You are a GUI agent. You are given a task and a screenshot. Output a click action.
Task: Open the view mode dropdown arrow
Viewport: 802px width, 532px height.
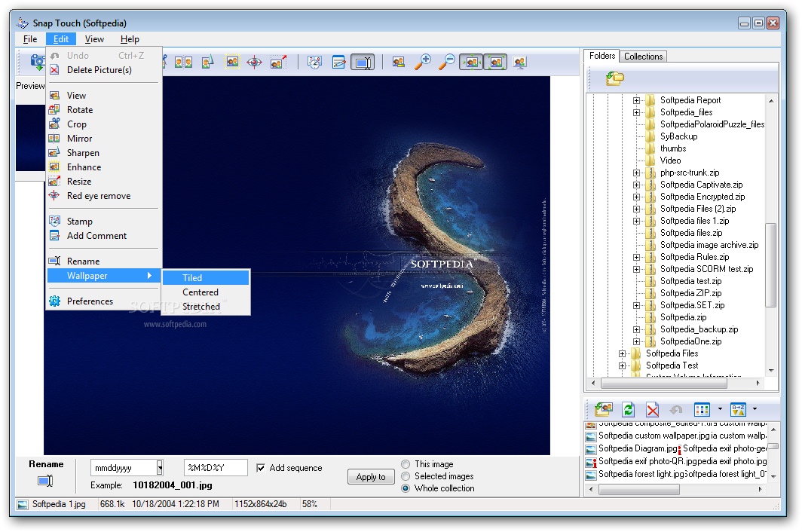720,408
